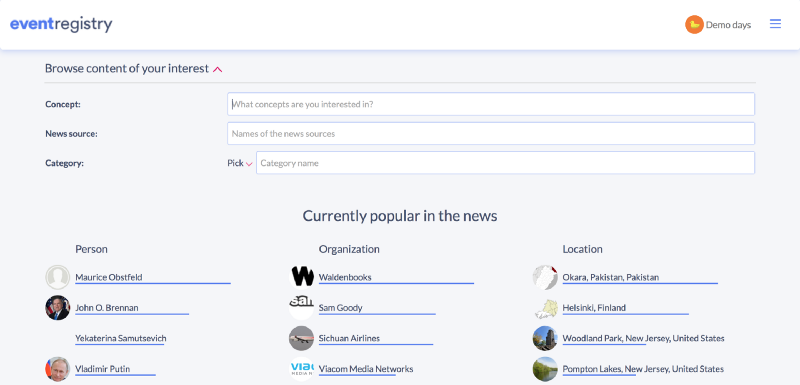
Task: Click the Category: field label
Action: 64,164
